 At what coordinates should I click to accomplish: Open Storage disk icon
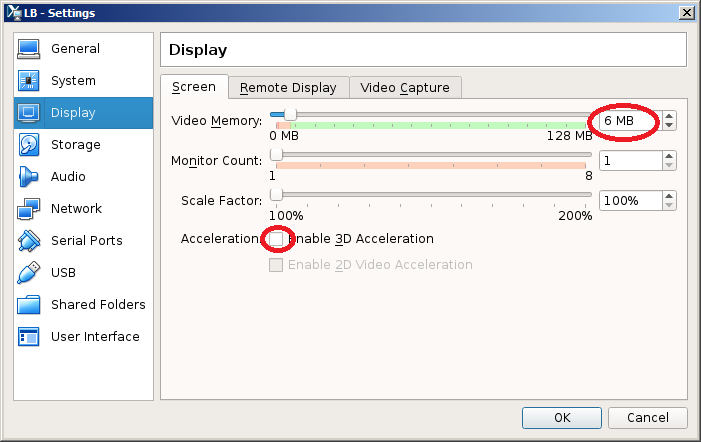tap(29, 145)
